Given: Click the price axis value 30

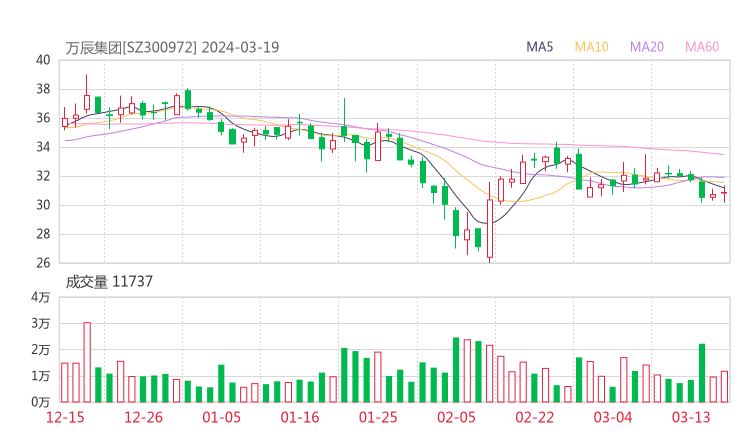Looking at the screenshot, I should [43, 205].
